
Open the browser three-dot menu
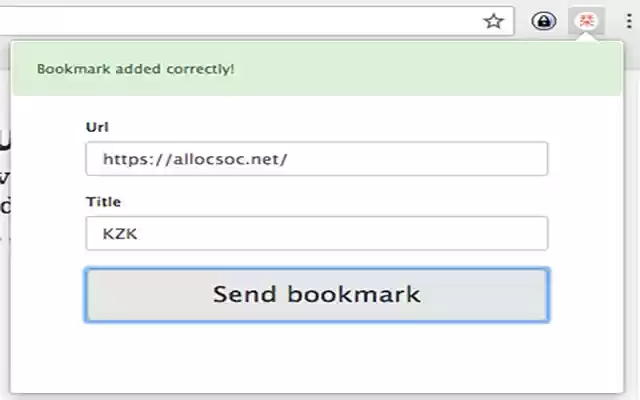628,21
